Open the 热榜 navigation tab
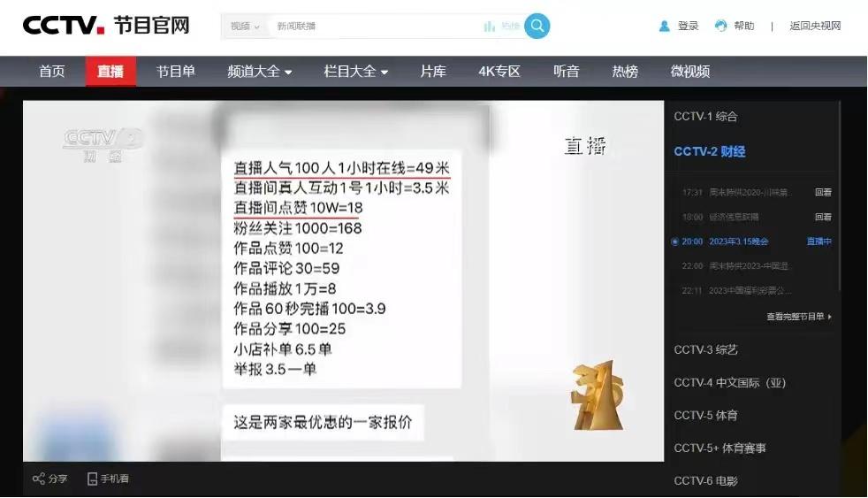The width and height of the screenshot is (868, 498). point(625,72)
